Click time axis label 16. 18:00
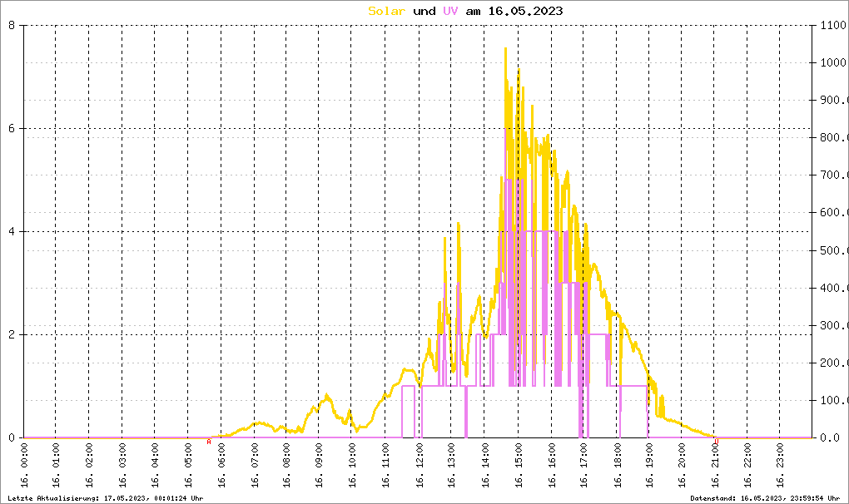The height and width of the screenshot is (504, 849). coord(617,465)
